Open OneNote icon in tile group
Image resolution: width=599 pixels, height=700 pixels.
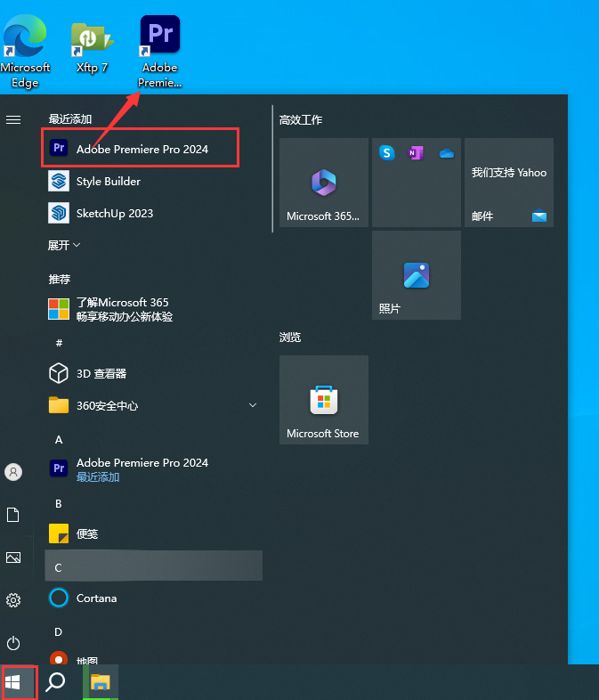click(416, 153)
